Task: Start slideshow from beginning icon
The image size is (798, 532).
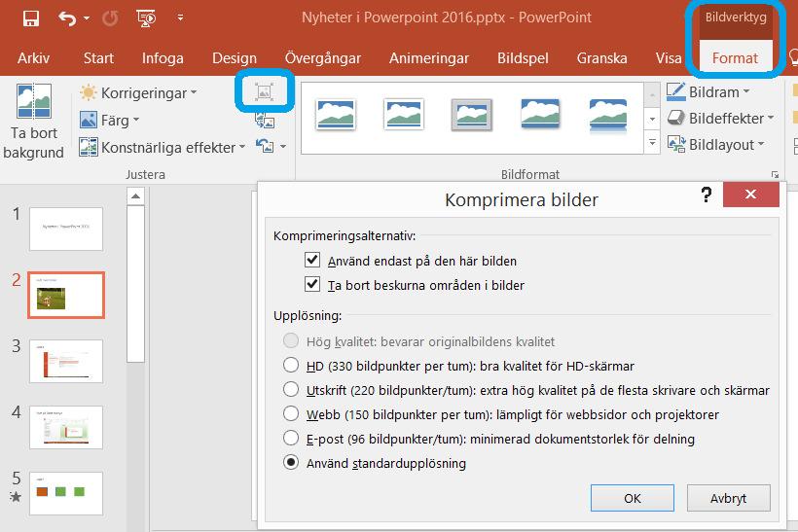Action: pyautogui.click(x=146, y=18)
